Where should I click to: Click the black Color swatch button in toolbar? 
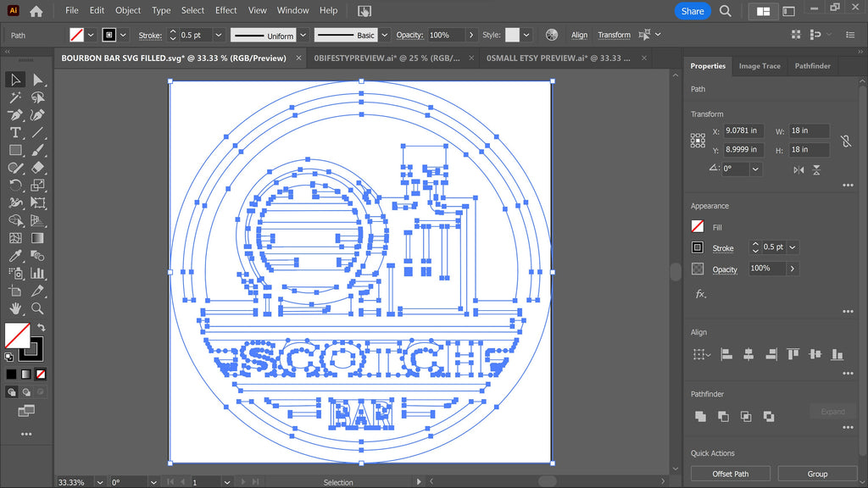[11, 374]
